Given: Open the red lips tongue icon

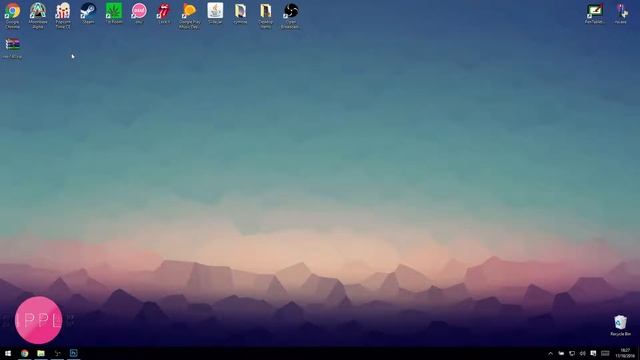Looking at the screenshot, I should pos(164,13).
